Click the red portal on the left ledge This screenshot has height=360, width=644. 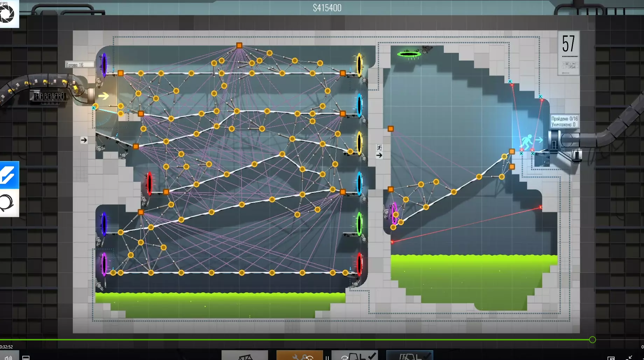coord(149,183)
